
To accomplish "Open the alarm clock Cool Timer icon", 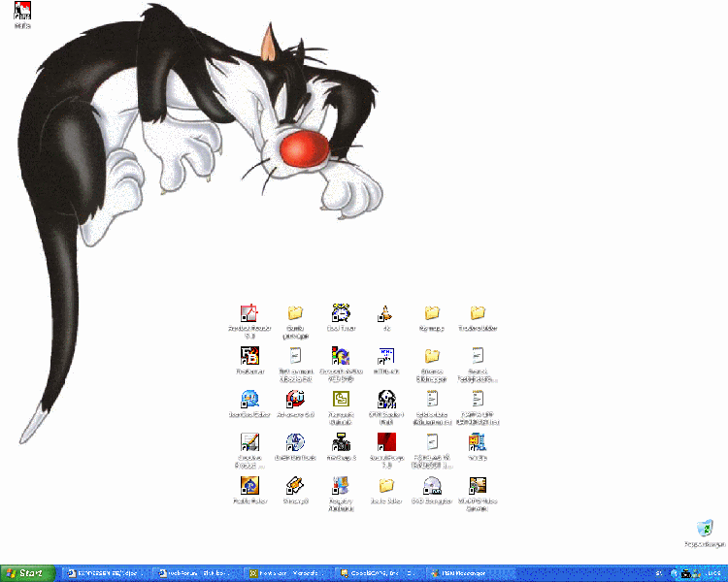I will [341, 313].
